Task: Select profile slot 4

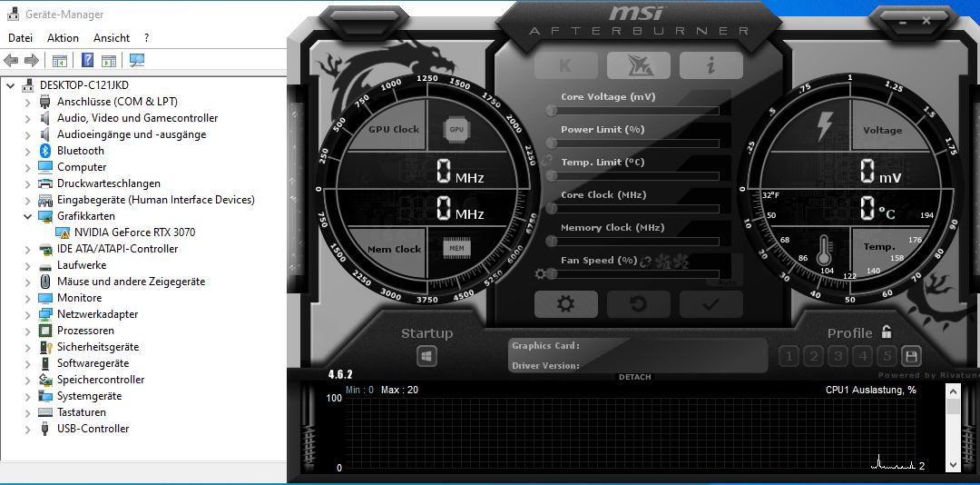Action: click(x=863, y=357)
